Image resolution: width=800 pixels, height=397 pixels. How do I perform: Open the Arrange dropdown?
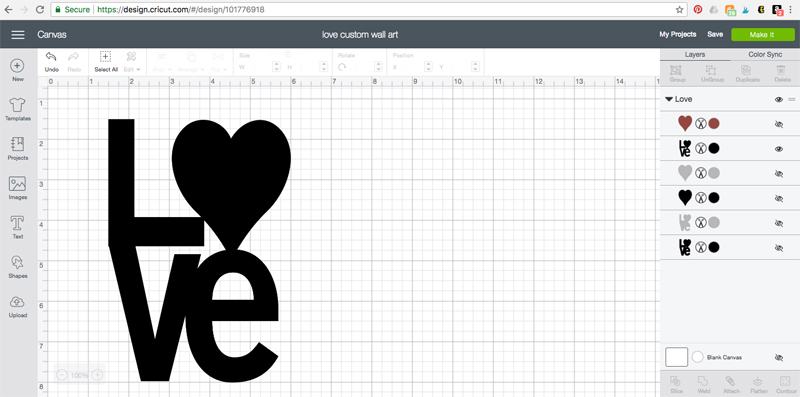tap(191, 62)
